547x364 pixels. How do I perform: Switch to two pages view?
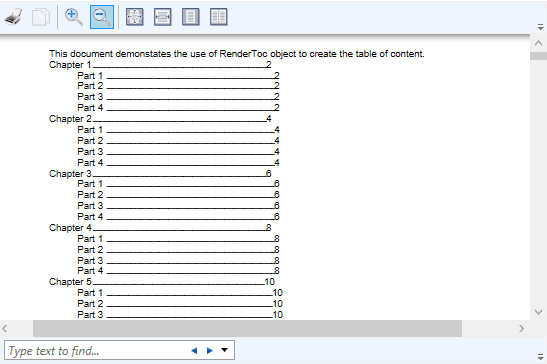[x=219, y=17]
